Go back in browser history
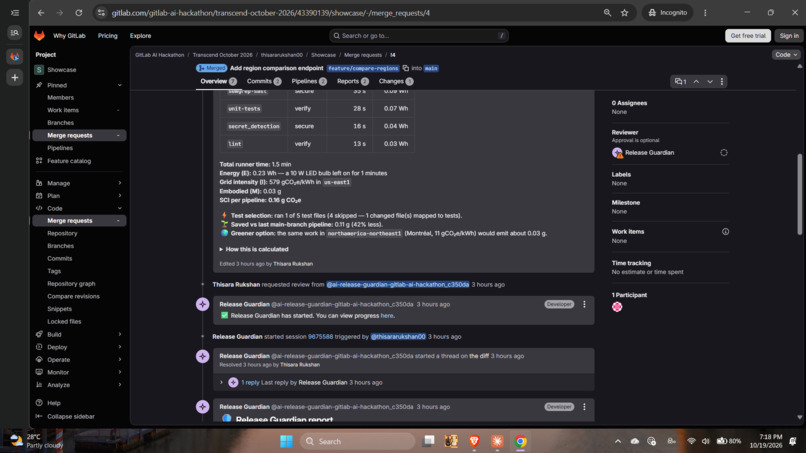 pos(41,13)
